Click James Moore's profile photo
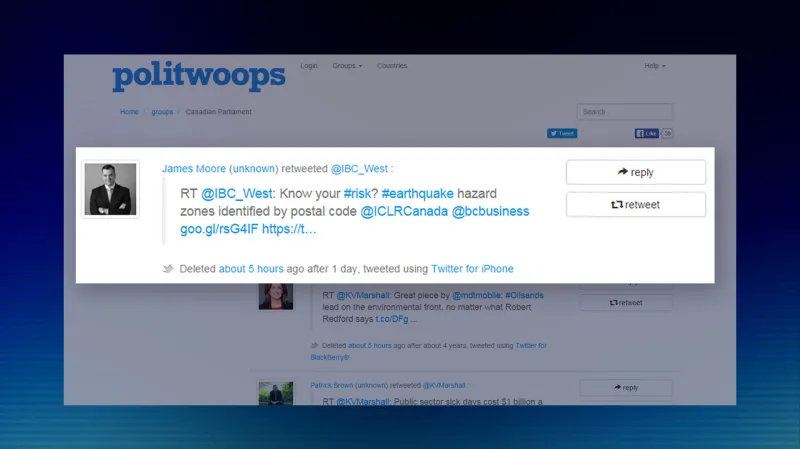This screenshot has width=800, height=449. [110, 189]
